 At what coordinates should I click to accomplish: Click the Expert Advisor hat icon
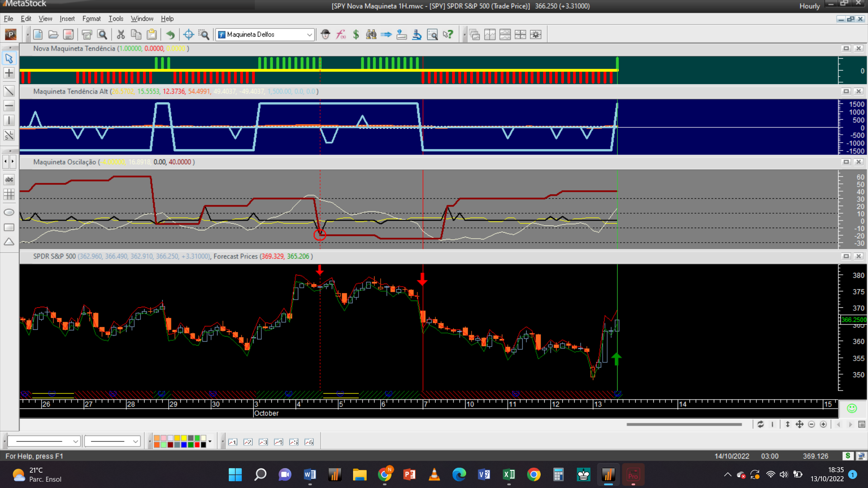click(325, 34)
